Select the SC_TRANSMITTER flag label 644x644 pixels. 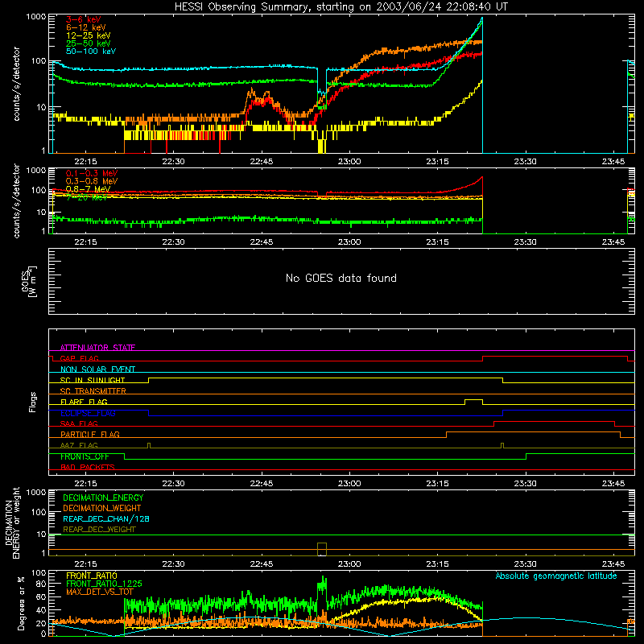click(x=93, y=390)
